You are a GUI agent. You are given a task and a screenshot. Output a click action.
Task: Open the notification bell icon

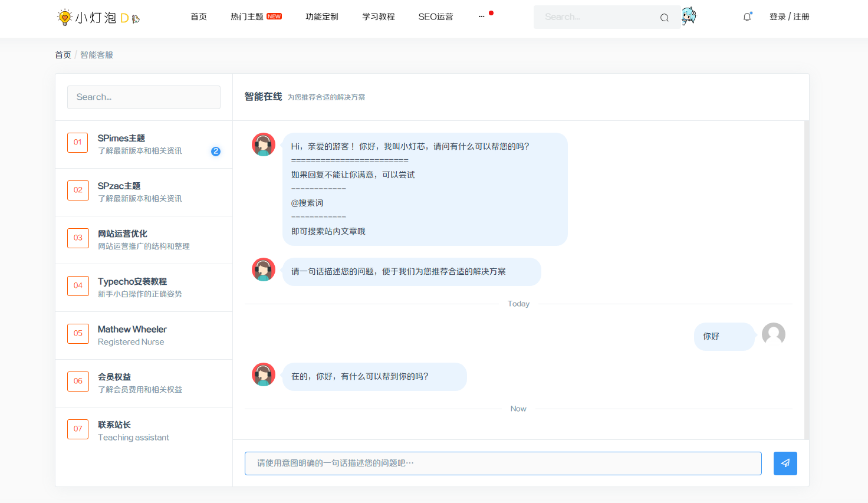[x=747, y=17]
